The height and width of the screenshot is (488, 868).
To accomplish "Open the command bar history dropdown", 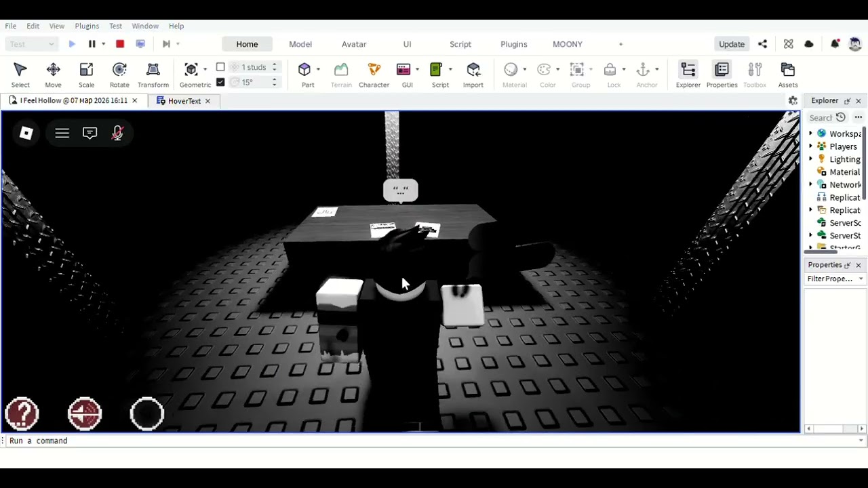I will coord(861,441).
